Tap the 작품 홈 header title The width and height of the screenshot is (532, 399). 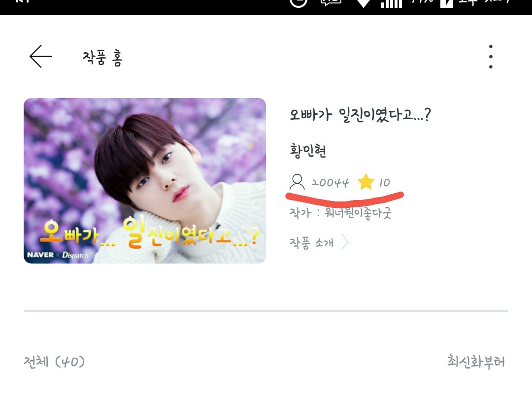coord(102,58)
